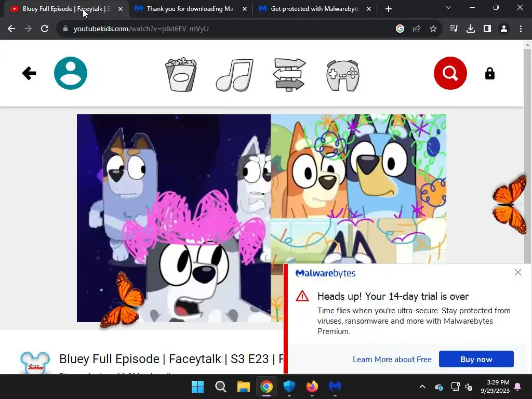532x399 pixels.
Task: Open parental lock settings
Action: click(x=489, y=73)
